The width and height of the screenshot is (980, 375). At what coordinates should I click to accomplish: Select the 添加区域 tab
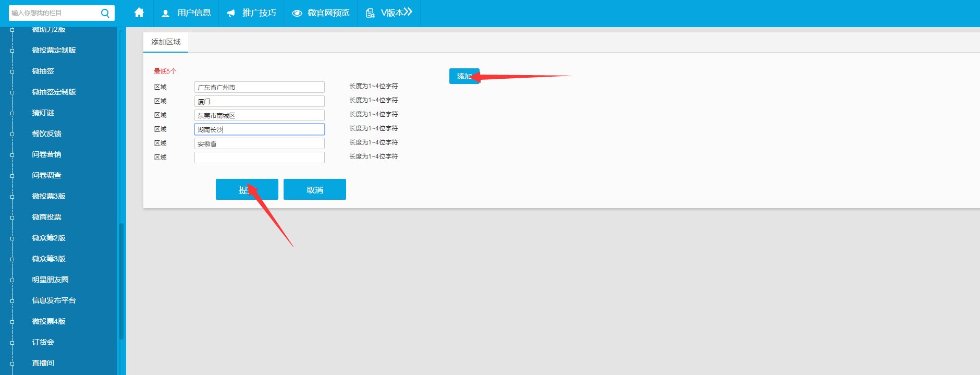[x=166, y=42]
